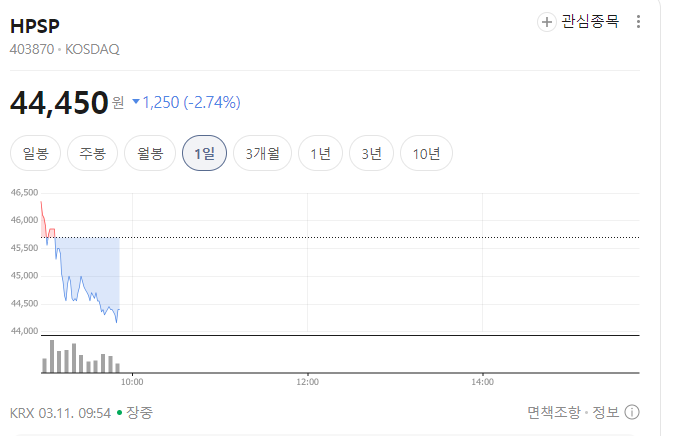Click the down triangle change indicator
The height and width of the screenshot is (436, 673).
pyautogui.click(x=136, y=102)
